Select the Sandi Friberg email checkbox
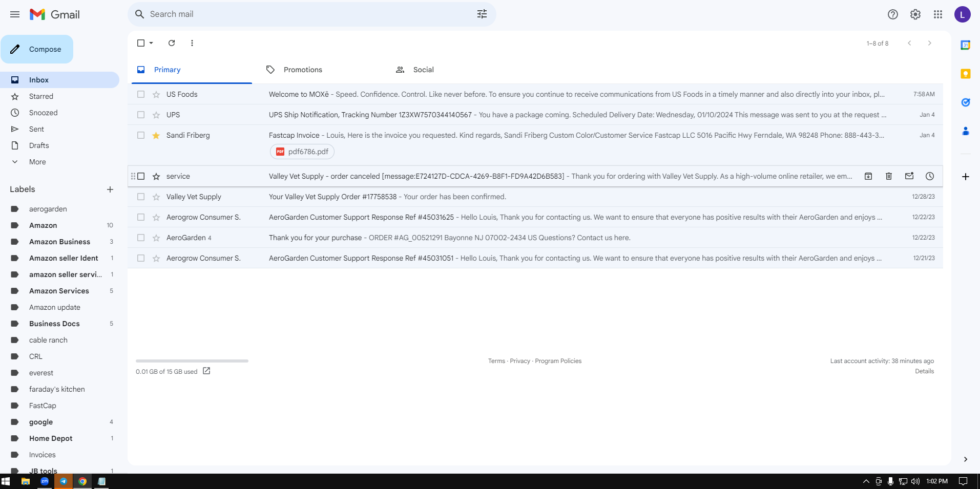Viewport: 980px width, 489px height. [141, 135]
